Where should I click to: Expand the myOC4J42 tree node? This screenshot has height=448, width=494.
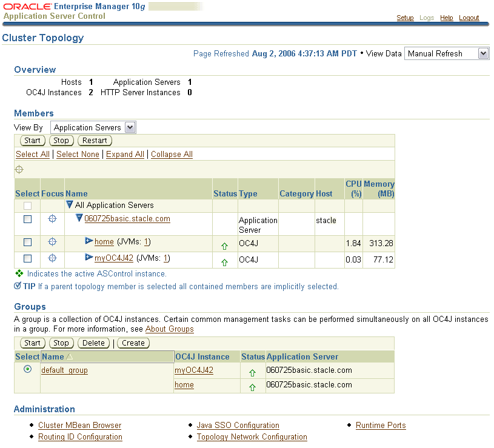coord(89,258)
